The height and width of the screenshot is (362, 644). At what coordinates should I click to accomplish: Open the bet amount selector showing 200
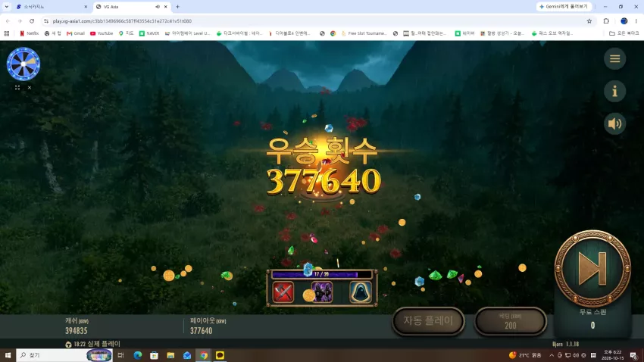[510, 321]
